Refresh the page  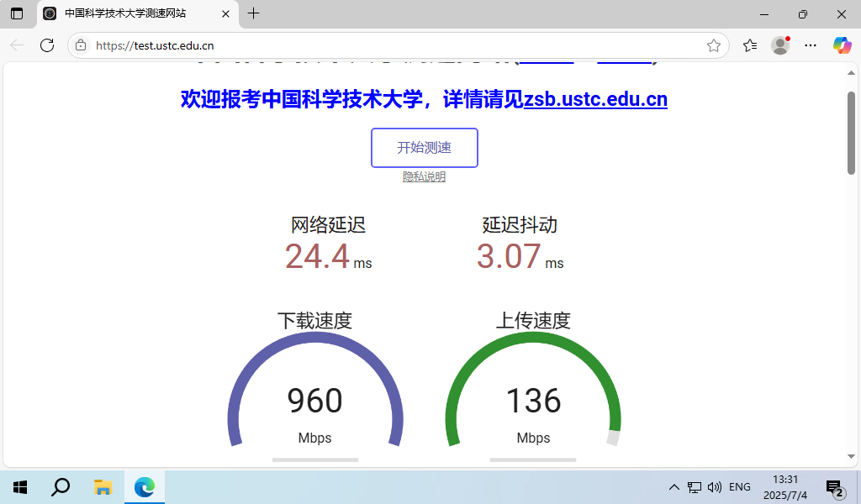(x=47, y=45)
